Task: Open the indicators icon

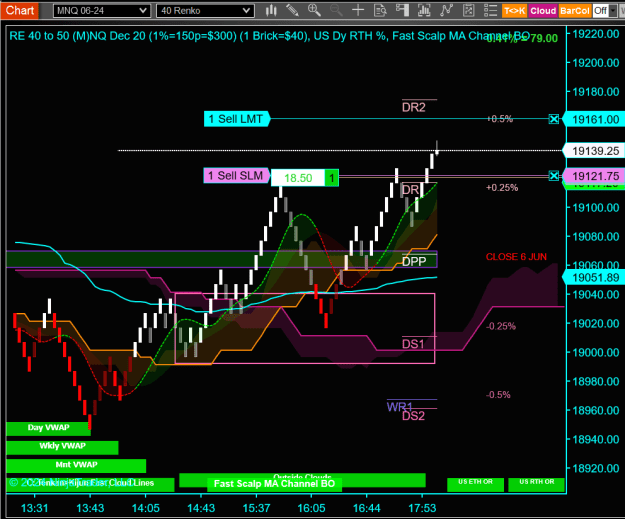Action: click(424, 10)
